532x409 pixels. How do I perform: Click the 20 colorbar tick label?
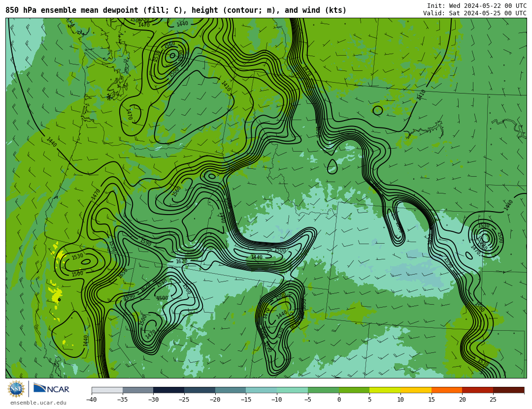point(462,400)
